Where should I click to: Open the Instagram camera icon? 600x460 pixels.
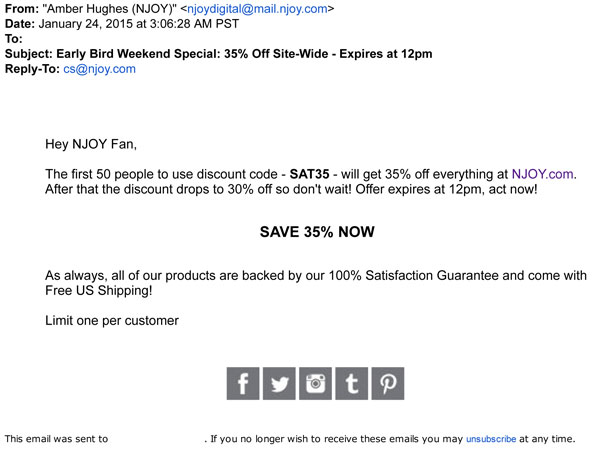click(316, 383)
